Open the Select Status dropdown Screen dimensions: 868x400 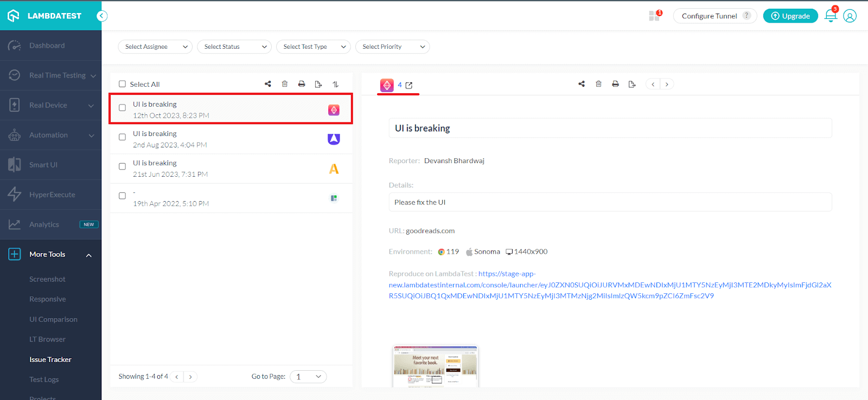click(234, 47)
